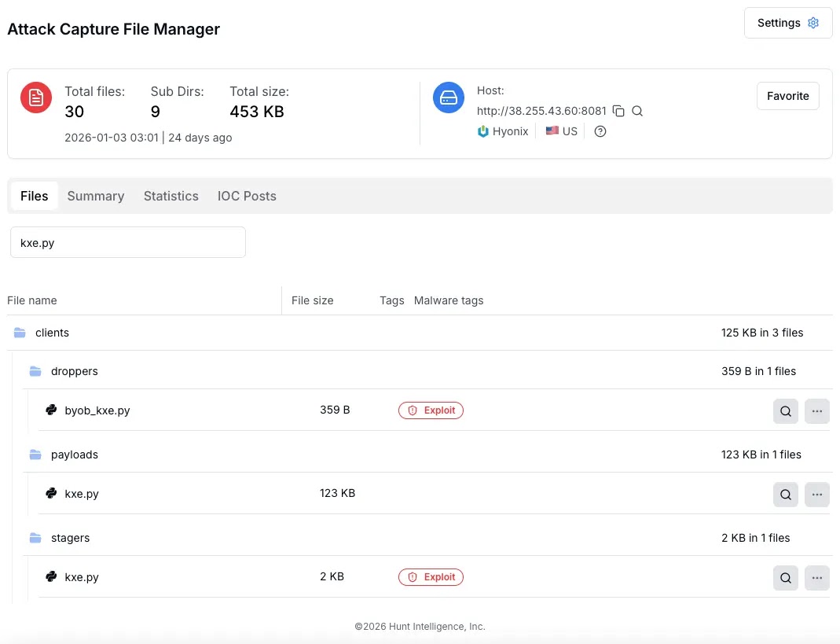This screenshot has width=840, height=644.
Task: Click the blue host server icon
Action: click(x=449, y=98)
